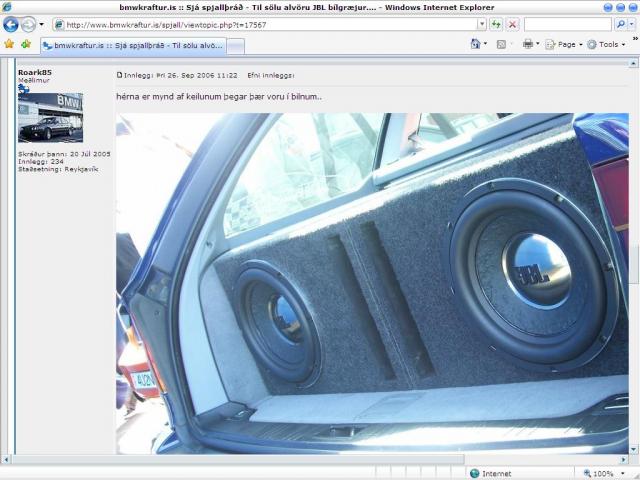Image resolution: width=640 pixels, height=480 pixels.
Task: Click the post icon beside Innlegg date
Action: click(120, 75)
